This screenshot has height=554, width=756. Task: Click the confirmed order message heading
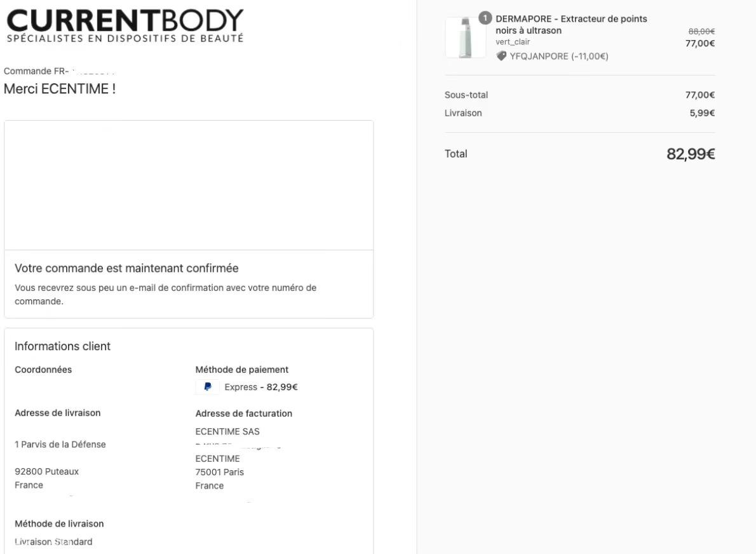(127, 268)
